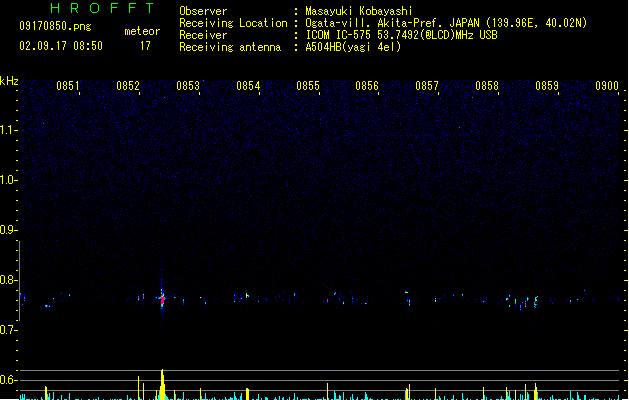Screen dimensions: 629x400
Task: Click the 0858 time marker
Action: [487, 86]
